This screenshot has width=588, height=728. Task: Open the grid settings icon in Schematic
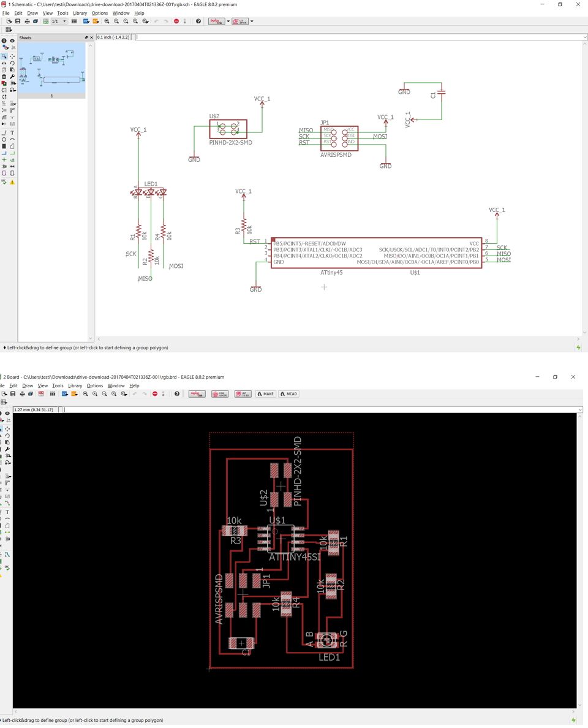click(x=9, y=29)
